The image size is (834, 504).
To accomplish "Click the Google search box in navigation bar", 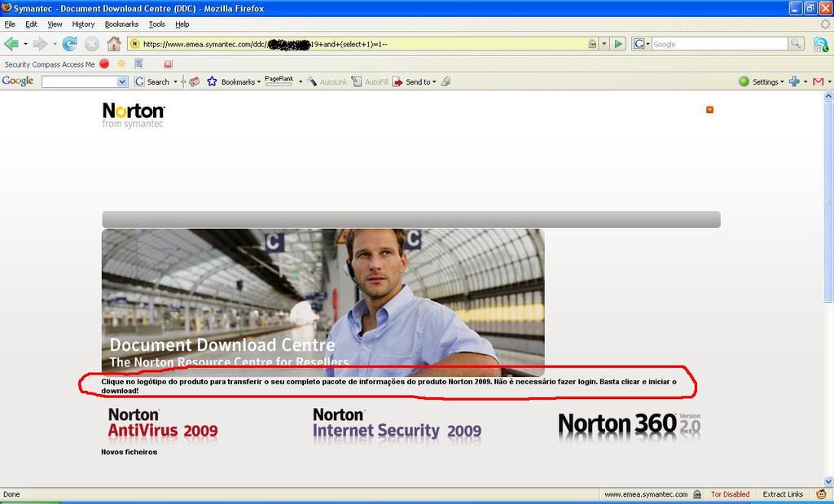I will click(x=719, y=44).
